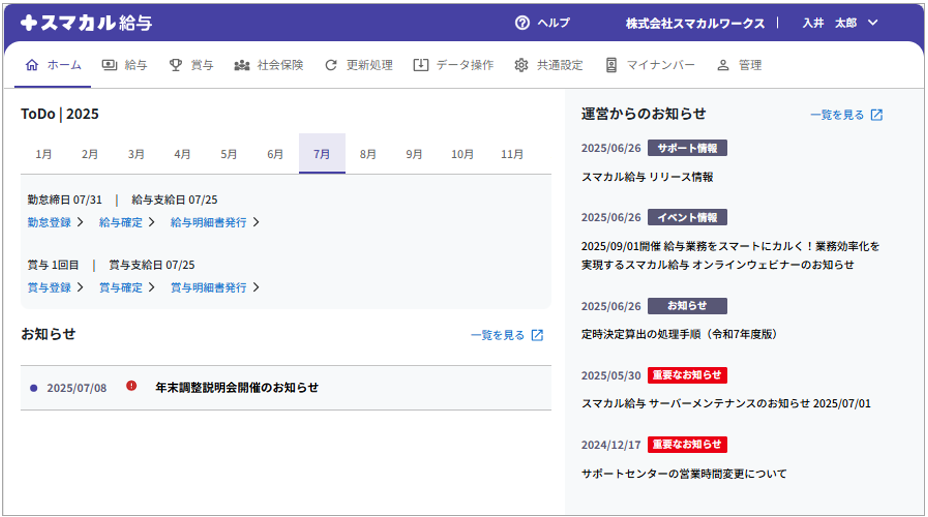The image size is (928, 517).
Task: Open the 給与 navigation menu
Action: tap(125, 65)
